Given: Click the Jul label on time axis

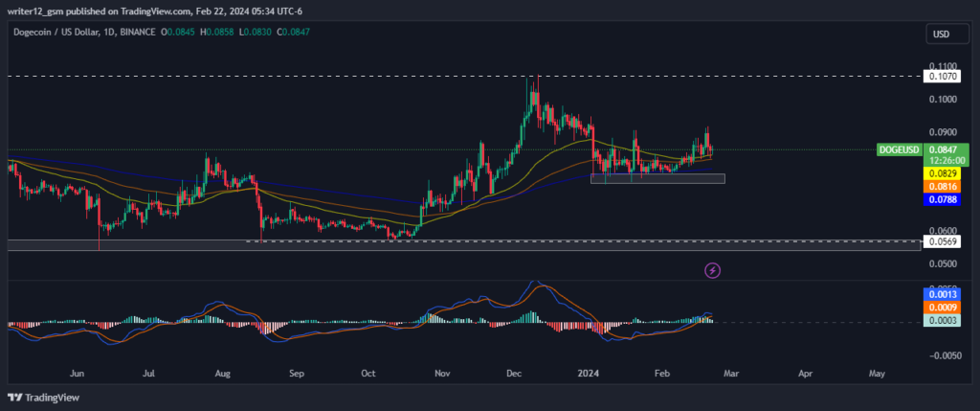Looking at the screenshot, I should click(x=148, y=374).
